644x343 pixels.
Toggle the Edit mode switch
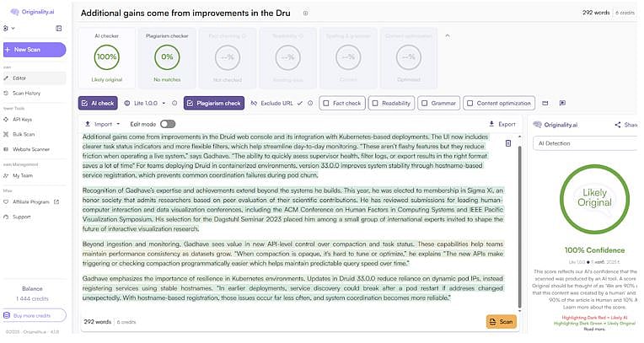(168, 124)
